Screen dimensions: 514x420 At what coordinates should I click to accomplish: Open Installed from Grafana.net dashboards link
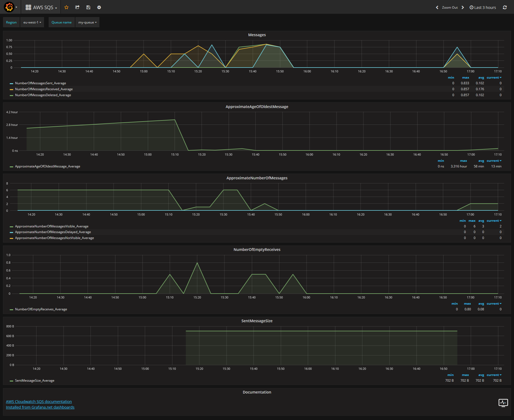click(x=40, y=407)
